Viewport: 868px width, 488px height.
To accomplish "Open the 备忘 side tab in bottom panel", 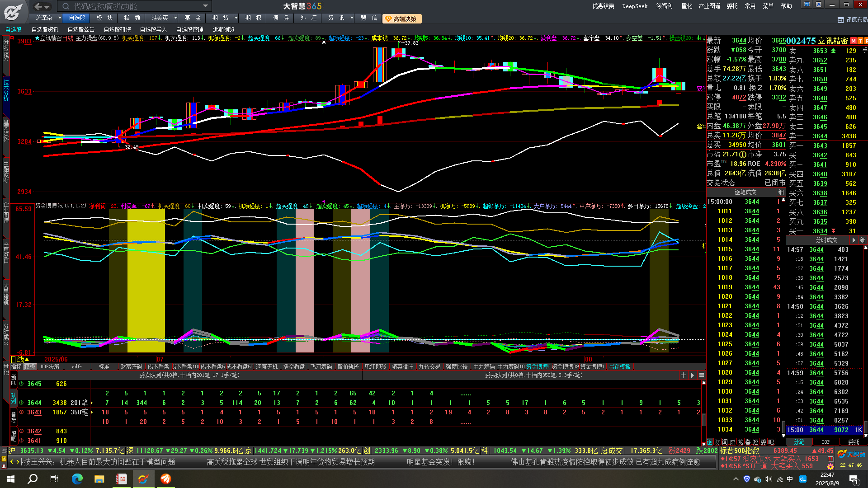I will click(14, 416).
